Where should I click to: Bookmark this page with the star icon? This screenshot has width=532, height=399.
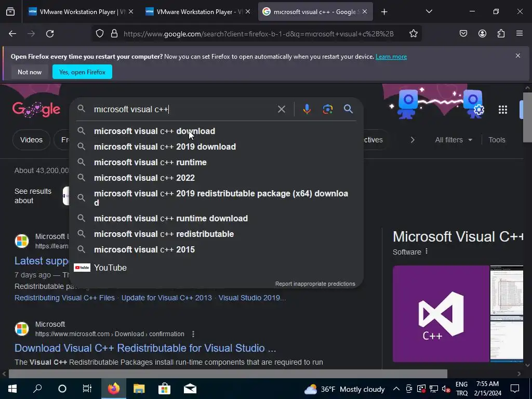413,34
